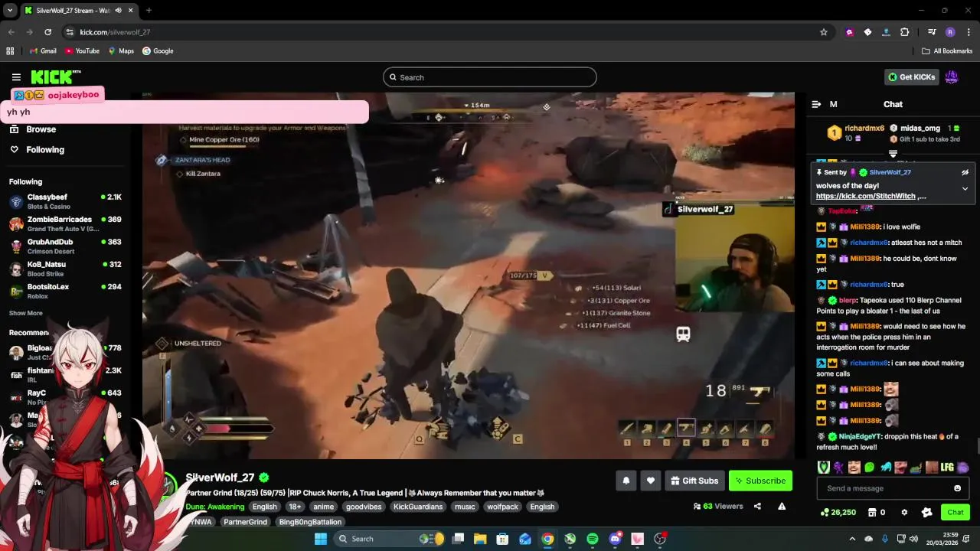Open a new Chrome tab
Screen dimensions: 980x551
coord(149,11)
